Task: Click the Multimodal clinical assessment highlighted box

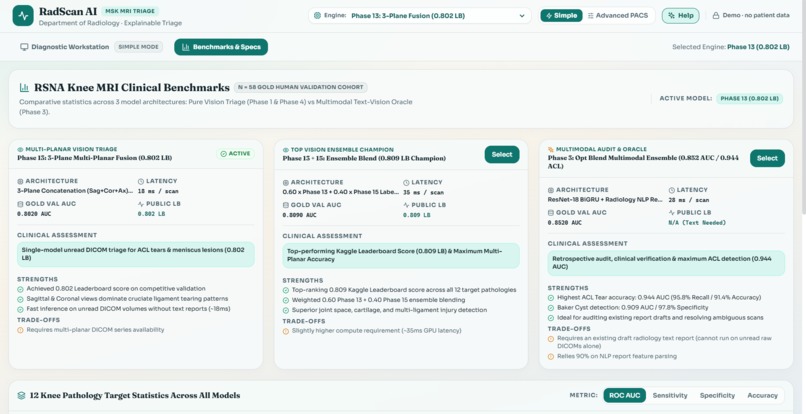Action: pos(666,263)
